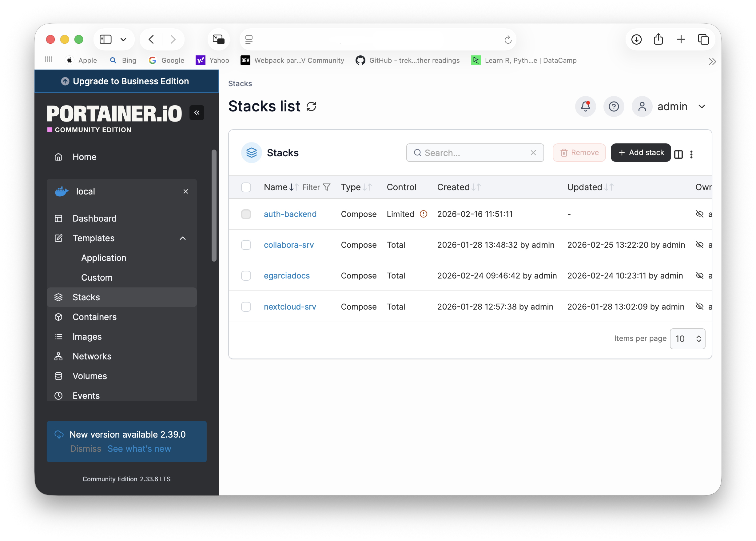Click the Add stack button
The height and width of the screenshot is (541, 756).
point(640,153)
